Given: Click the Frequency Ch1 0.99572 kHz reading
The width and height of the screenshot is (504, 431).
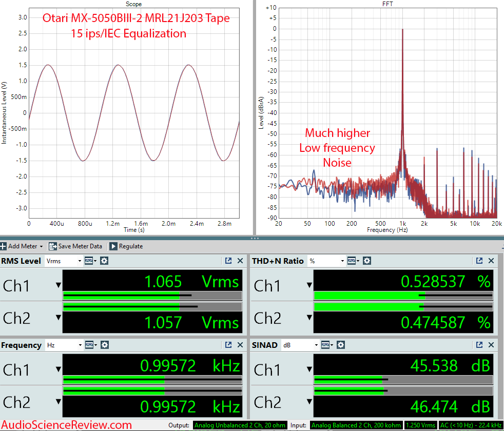Looking at the screenshot, I should click(190, 366).
